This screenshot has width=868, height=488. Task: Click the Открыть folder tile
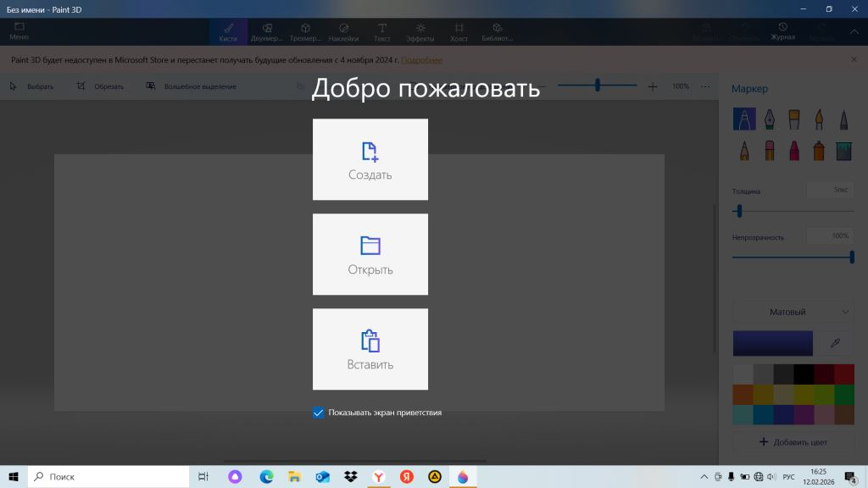point(370,254)
